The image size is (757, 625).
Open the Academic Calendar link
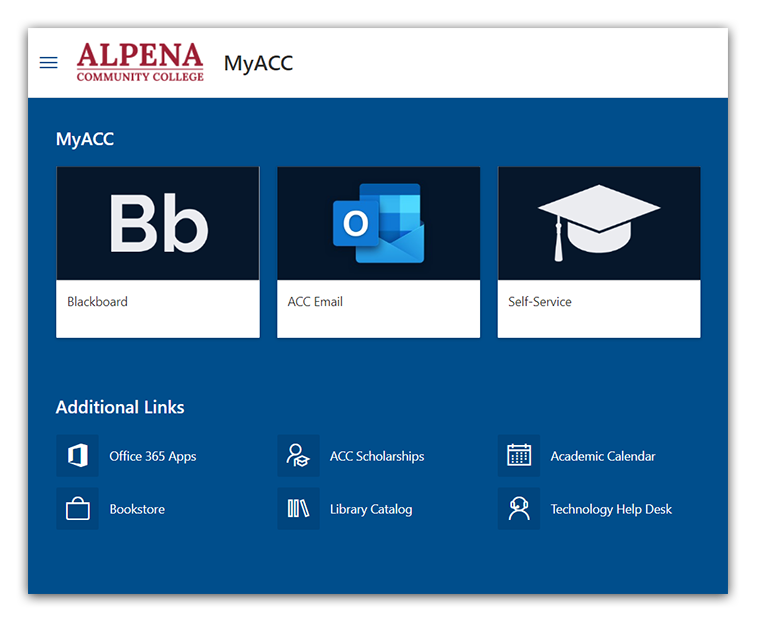[x=603, y=456]
